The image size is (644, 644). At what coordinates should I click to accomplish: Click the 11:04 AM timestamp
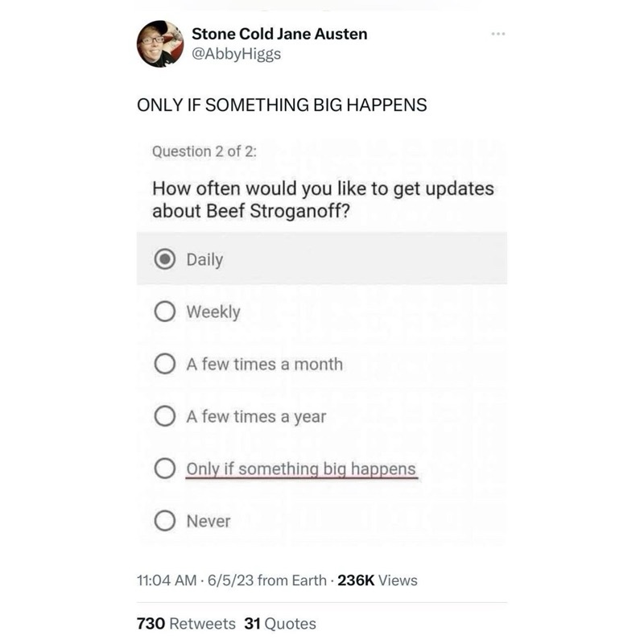[x=167, y=580]
